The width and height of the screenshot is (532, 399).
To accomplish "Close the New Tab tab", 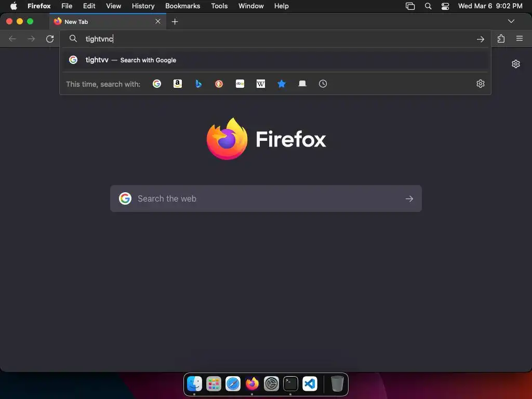I will 158,21.
